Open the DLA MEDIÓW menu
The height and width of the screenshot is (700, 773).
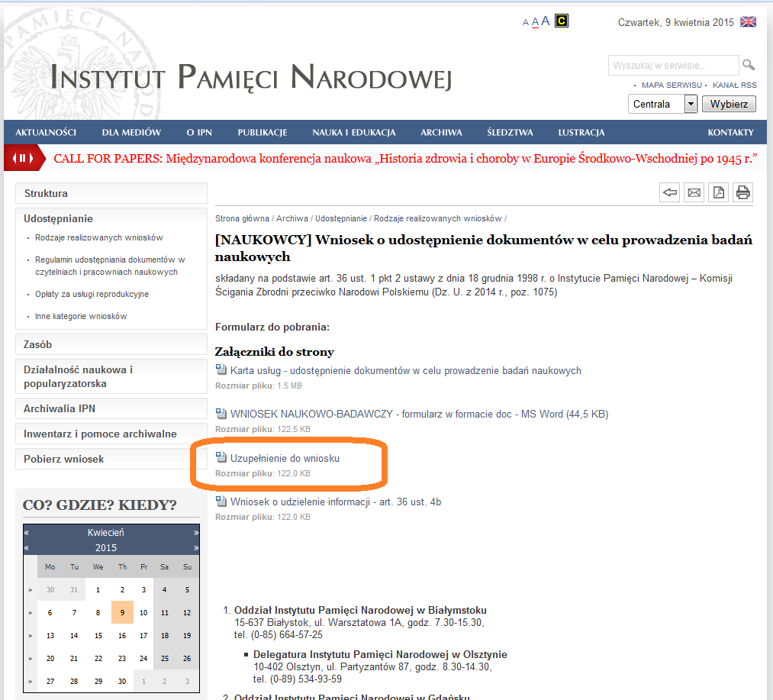click(131, 132)
